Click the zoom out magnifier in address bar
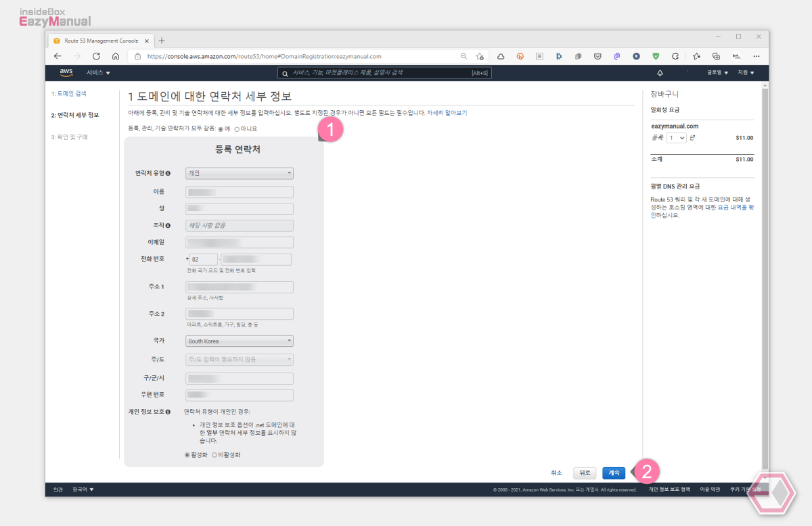 coord(464,56)
